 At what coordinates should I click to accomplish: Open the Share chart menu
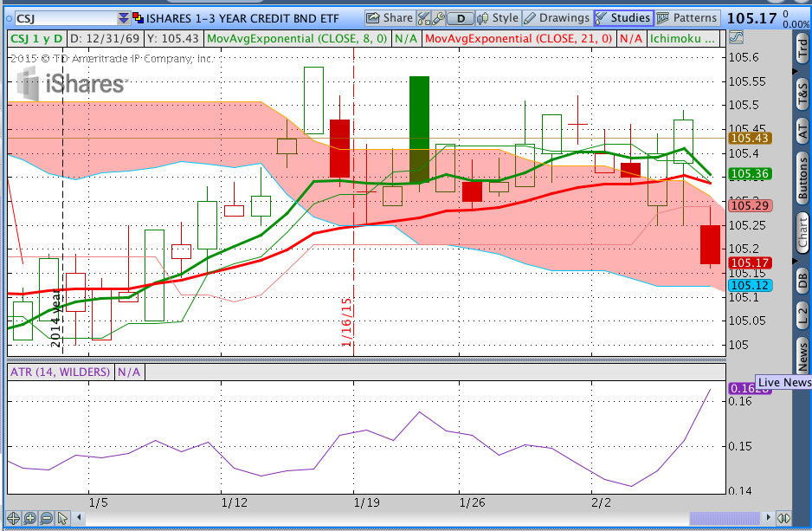coord(389,18)
